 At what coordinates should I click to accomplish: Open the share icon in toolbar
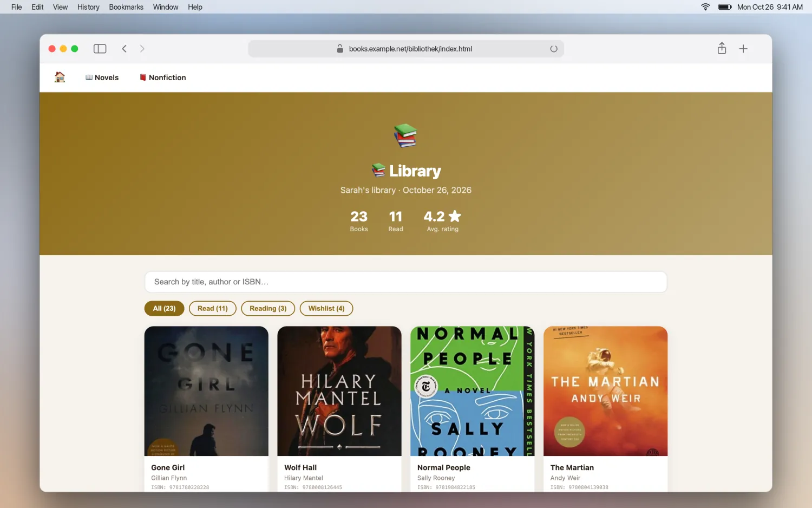click(722, 48)
